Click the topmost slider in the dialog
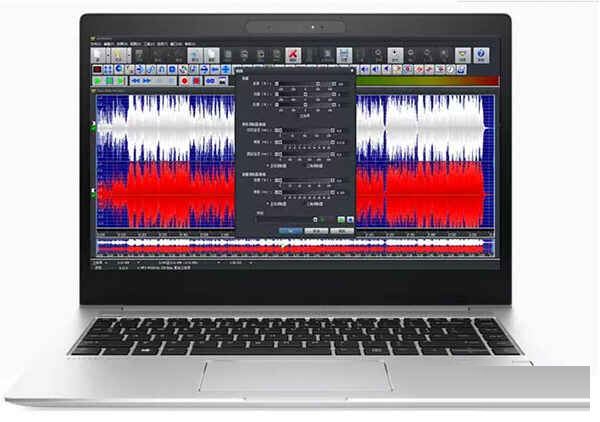Image resolution: width=600 pixels, height=422 pixels. click(295, 86)
